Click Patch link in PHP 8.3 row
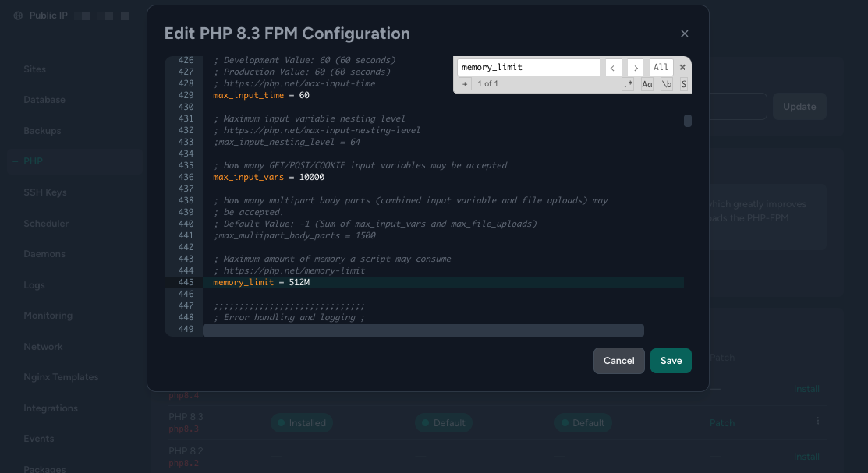The image size is (868, 473). 722,422
